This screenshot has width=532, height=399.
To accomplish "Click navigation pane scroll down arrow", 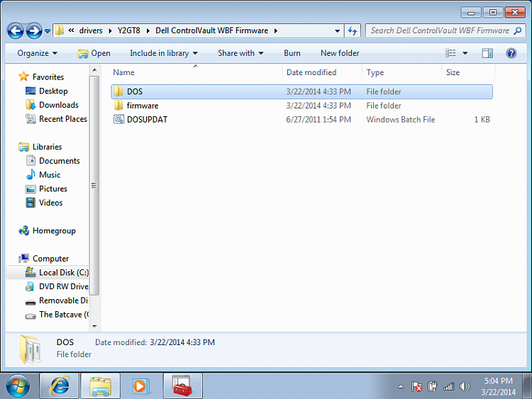I will (x=94, y=326).
